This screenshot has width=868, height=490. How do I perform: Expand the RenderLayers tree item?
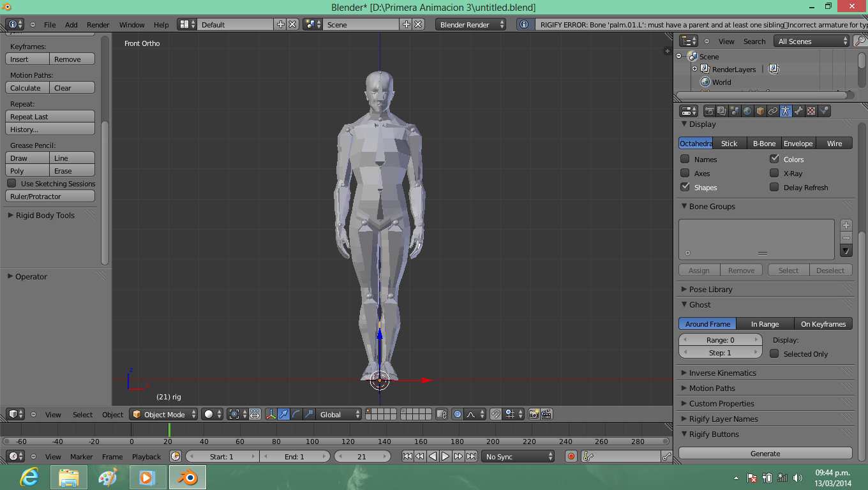[x=695, y=69]
